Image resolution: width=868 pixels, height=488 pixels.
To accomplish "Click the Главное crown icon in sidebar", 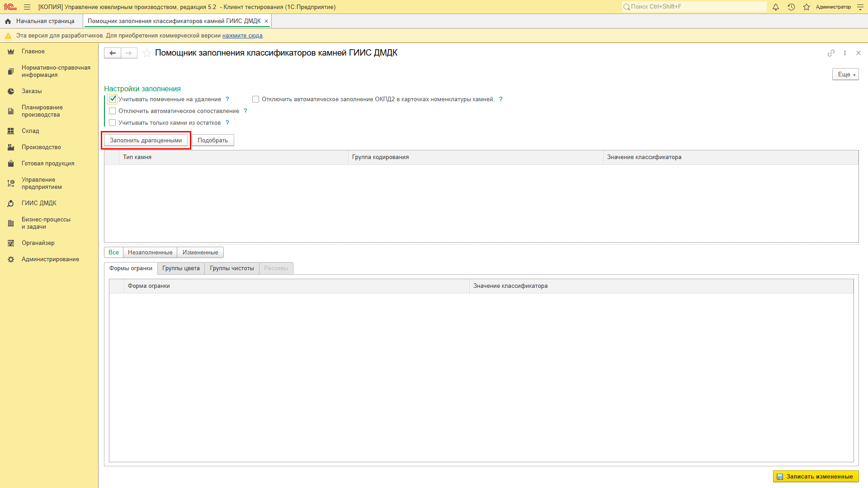I will tap(11, 52).
